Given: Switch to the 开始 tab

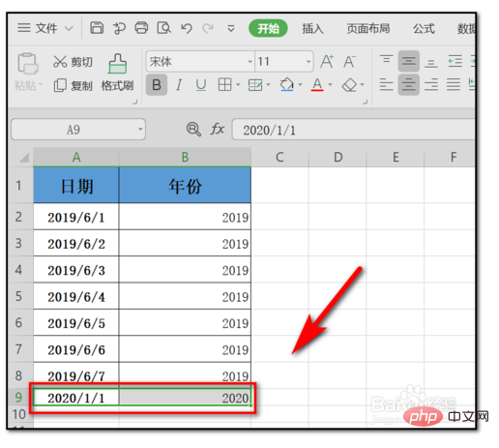Looking at the screenshot, I should (x=268, y=28).
